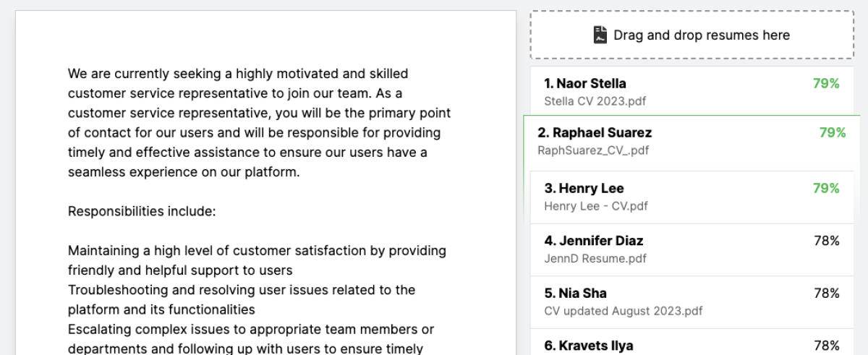
Task: Open the Henry Lee - CV.pdf file name
Action: [x=596, y=206]
